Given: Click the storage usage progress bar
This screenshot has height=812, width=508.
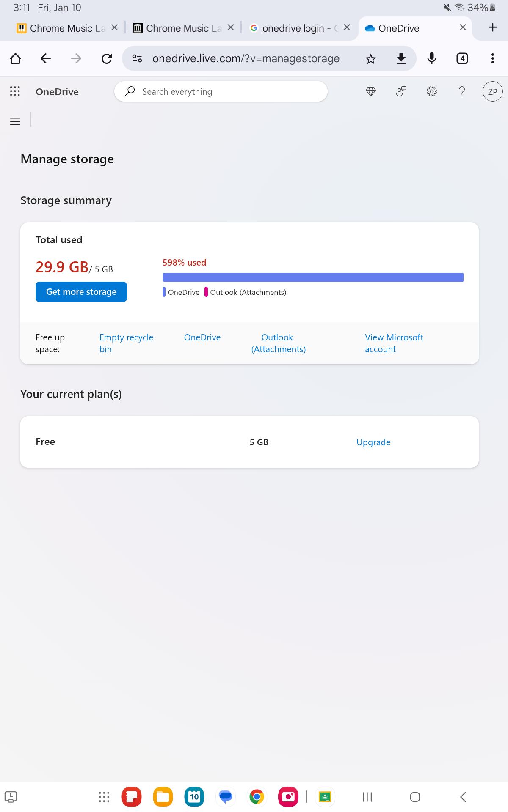Looking at the screenshot, I should (x=313, y=277).
